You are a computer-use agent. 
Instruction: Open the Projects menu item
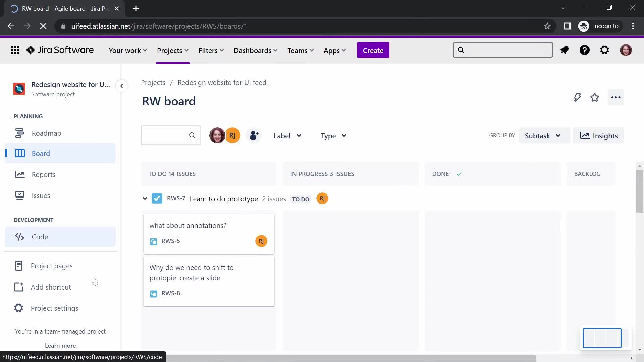point(172,50)
